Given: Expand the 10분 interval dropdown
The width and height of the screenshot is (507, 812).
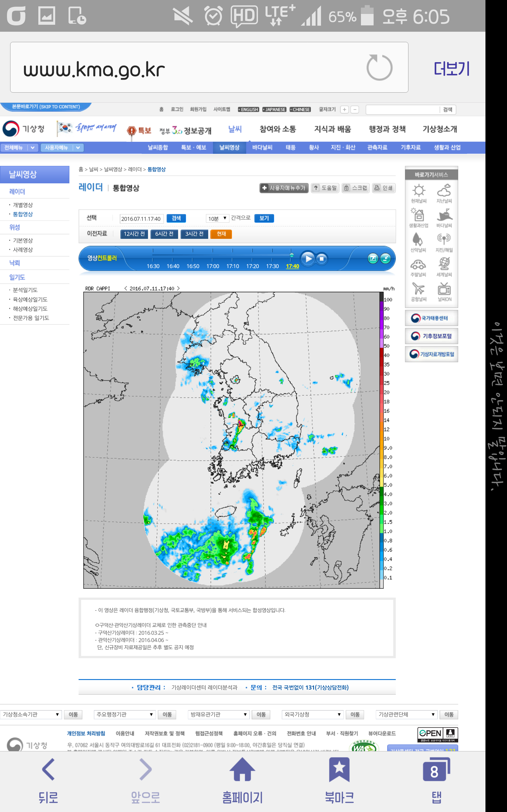Looking at the screenshot, I should (217, 219).
